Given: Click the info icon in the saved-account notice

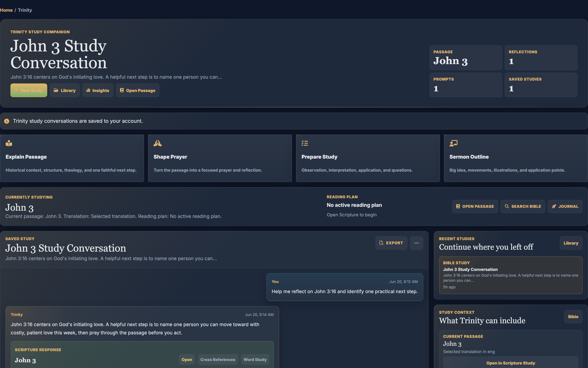Looking at the screenshot, I should (7, 121).
